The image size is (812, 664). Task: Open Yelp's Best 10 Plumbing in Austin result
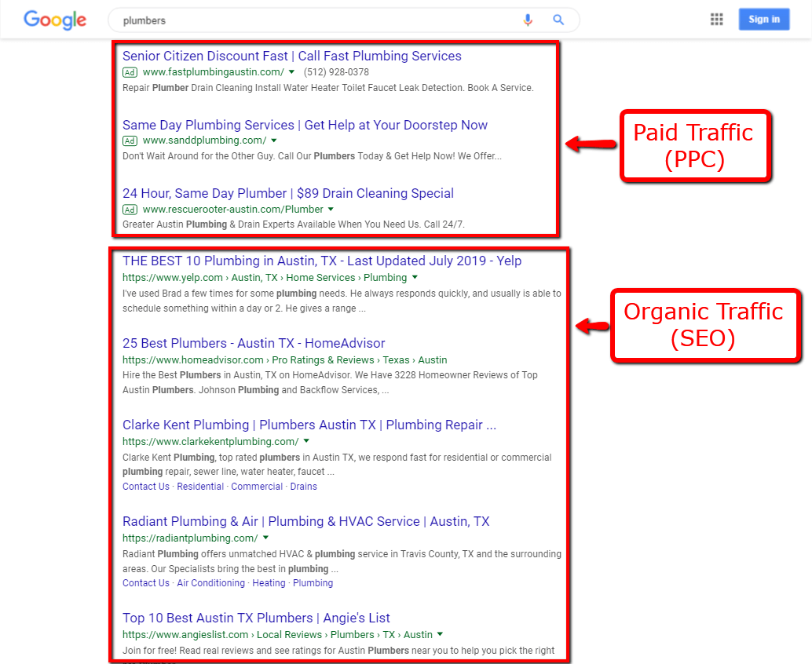[322, 261]
